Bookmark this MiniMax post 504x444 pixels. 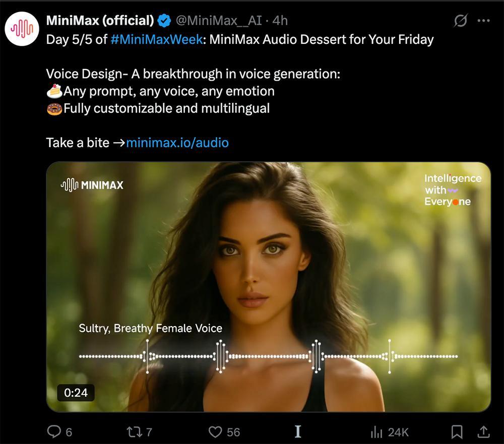tap(457, 431)
